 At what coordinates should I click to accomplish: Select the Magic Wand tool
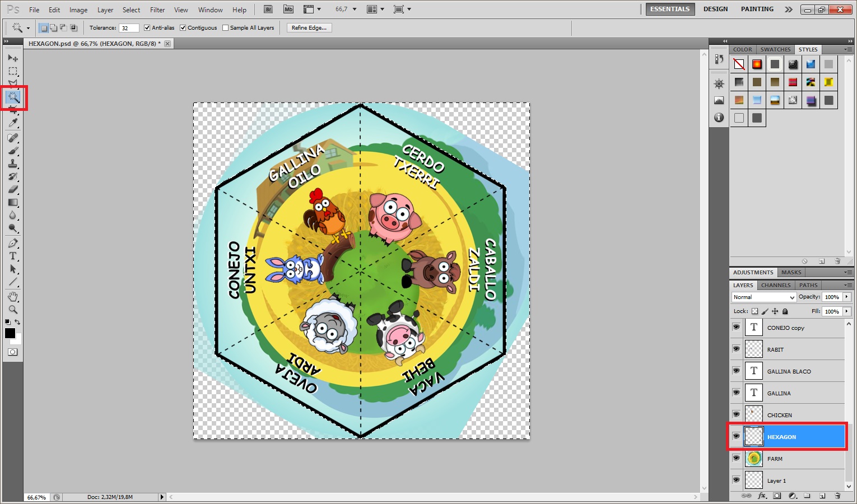(x=13, y=98)
